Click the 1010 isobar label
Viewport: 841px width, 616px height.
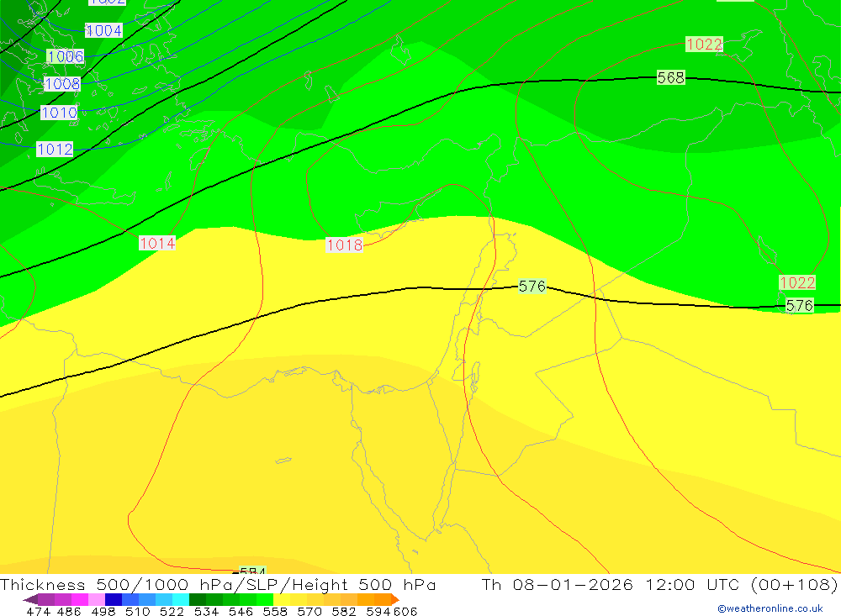(59, 113)
